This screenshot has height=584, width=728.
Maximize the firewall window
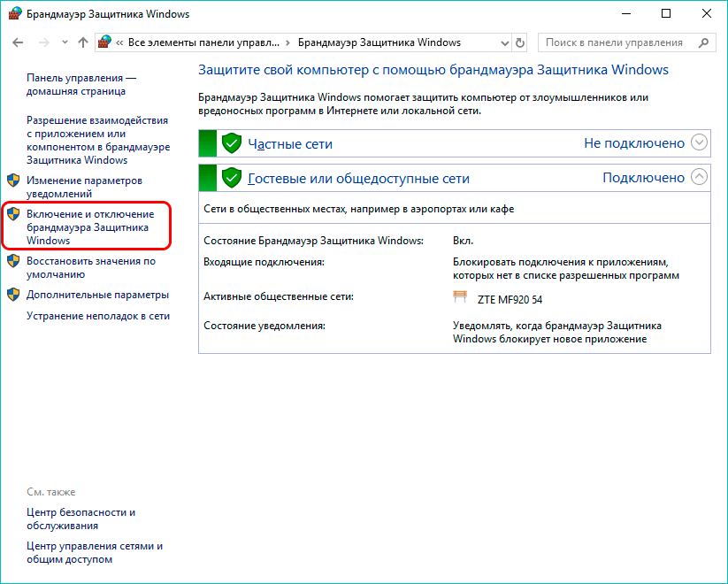pos(666,14)
